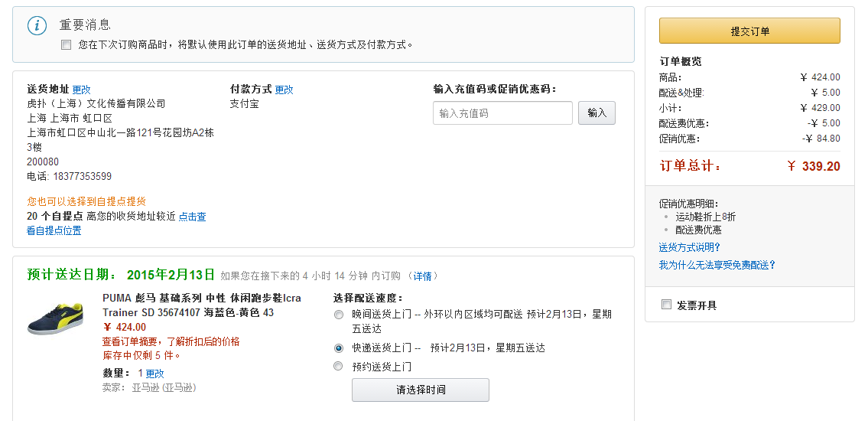Change payment method via 更改 link
This screenshot has height=421, width=868.
[284, 90]
